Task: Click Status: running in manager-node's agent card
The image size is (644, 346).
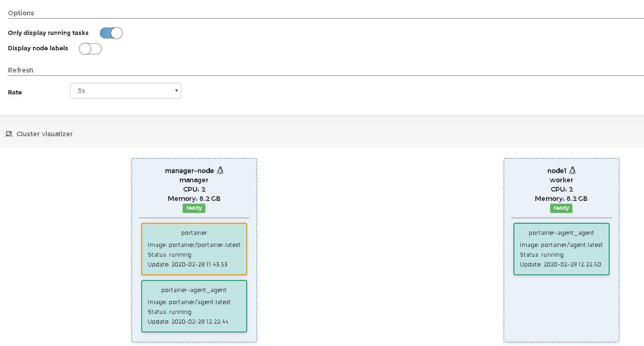Action: (170, 312)
